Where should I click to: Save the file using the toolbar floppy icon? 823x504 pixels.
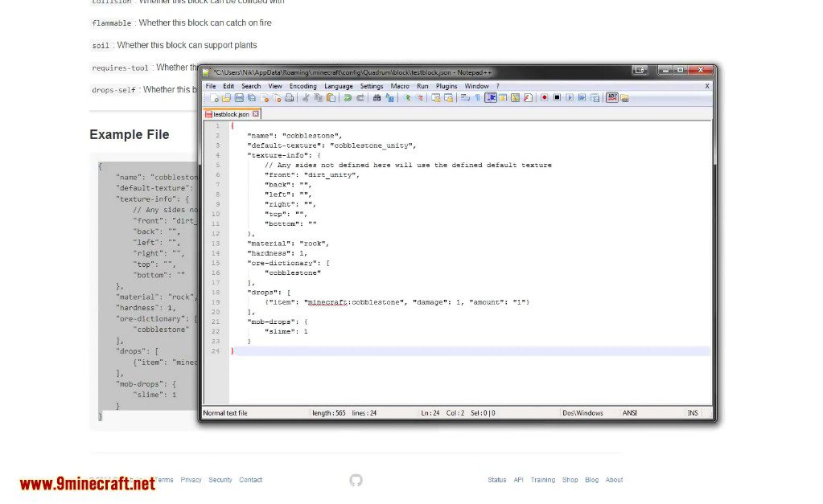pos(240,98)
